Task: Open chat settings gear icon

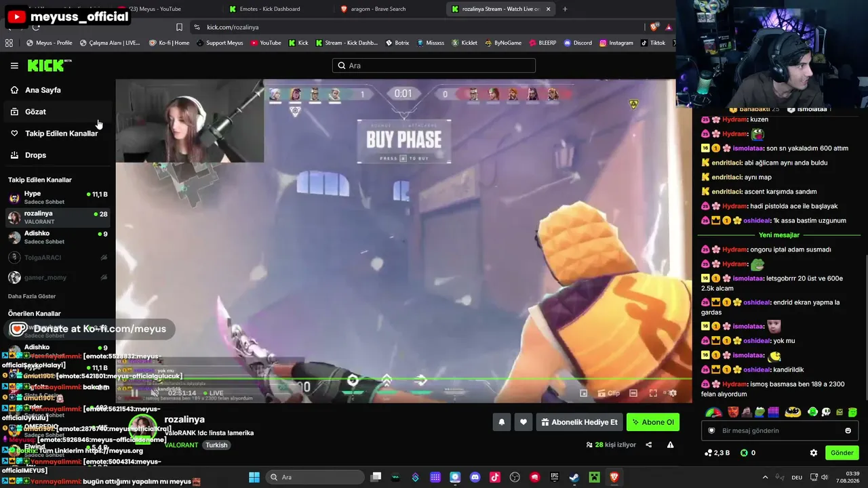Action: [814, 453]
